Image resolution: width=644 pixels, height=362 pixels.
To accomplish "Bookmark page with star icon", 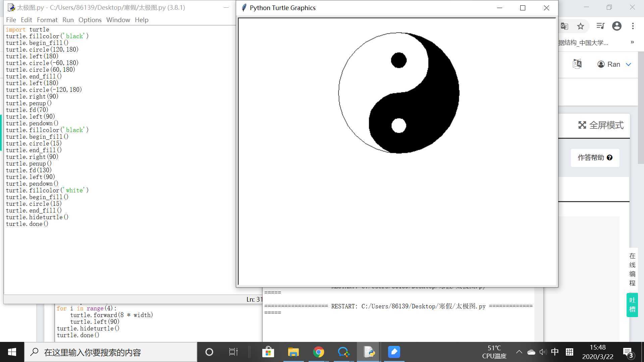I will click(x=581, y=26).
